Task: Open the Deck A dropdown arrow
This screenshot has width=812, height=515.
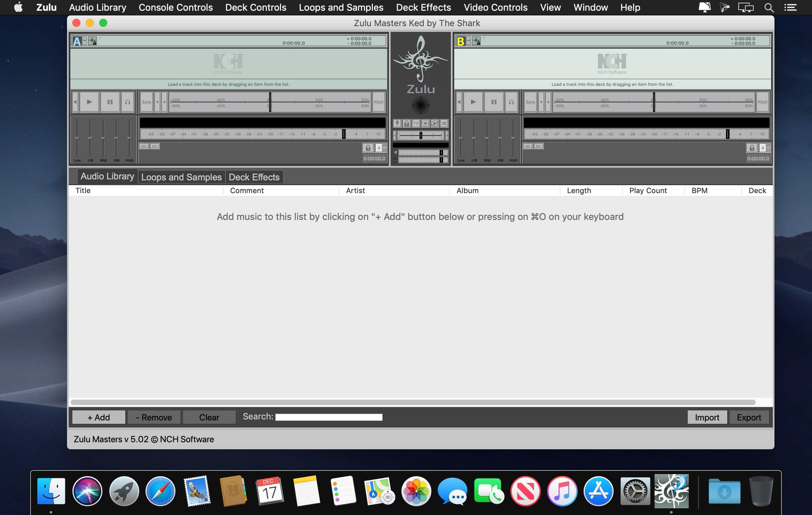Action: click(85, 41)
